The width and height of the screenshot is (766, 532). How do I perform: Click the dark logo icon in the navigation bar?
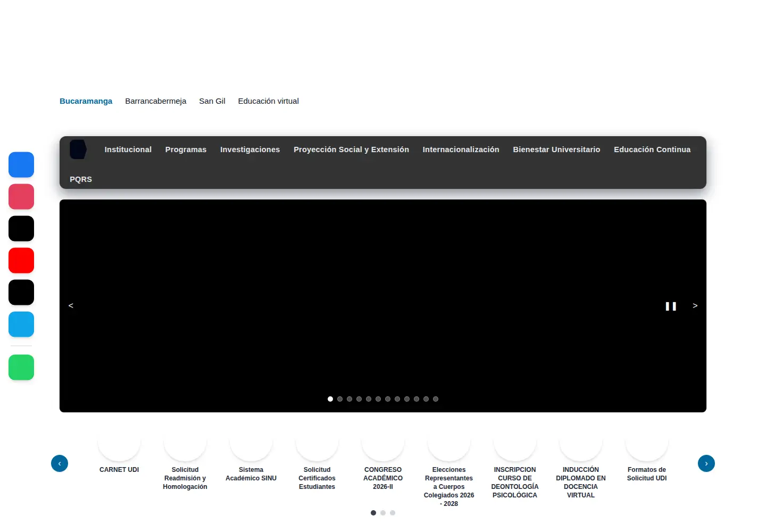78,149
